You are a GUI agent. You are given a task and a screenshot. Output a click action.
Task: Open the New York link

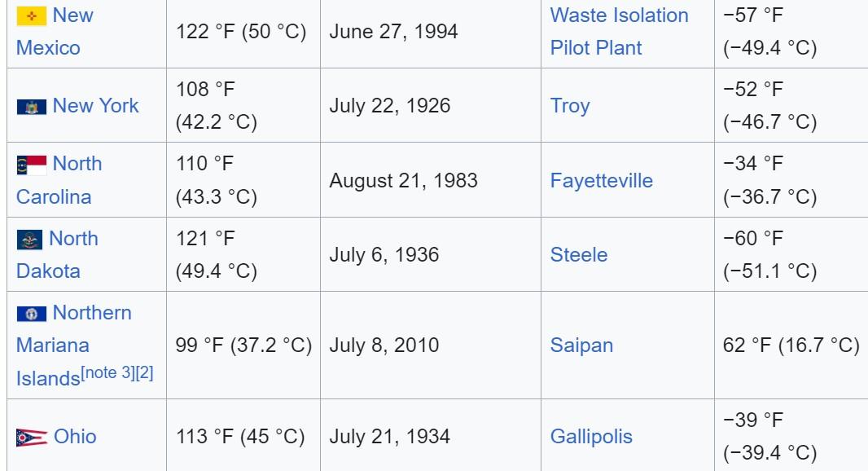coord(95,105)
